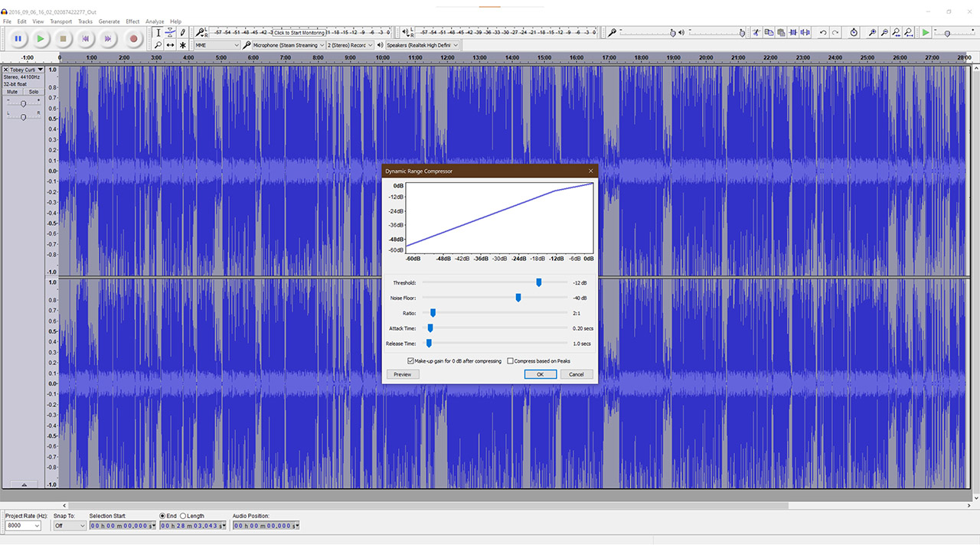Close the Dynamic Range Compressor dialog
The width and height of the screenshot is (980, 551).
coord(590,171)
